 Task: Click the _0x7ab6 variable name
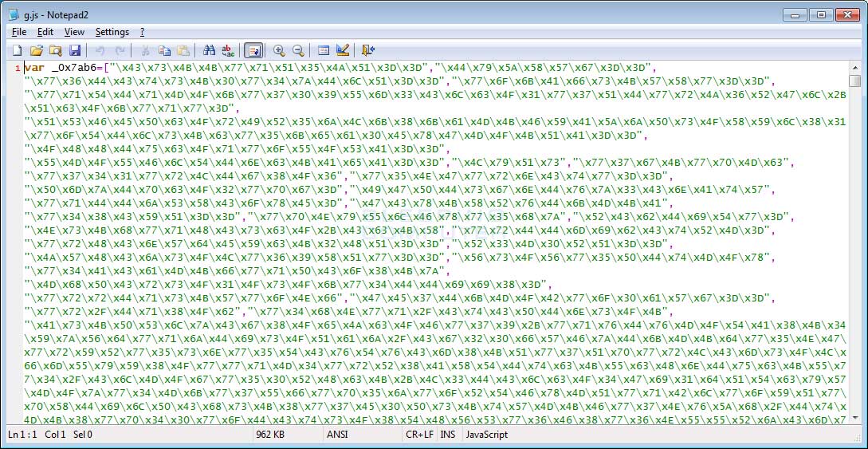point(73,68)
